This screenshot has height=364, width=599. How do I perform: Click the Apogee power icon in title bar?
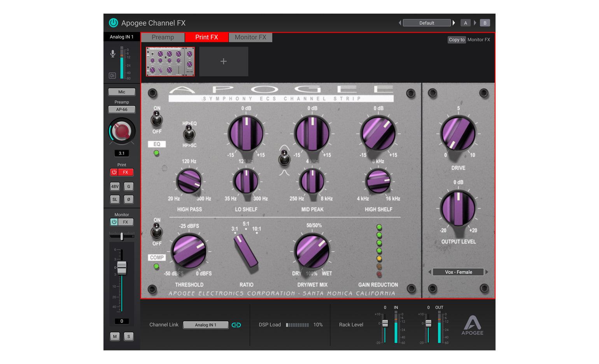[x=113, y=23]
